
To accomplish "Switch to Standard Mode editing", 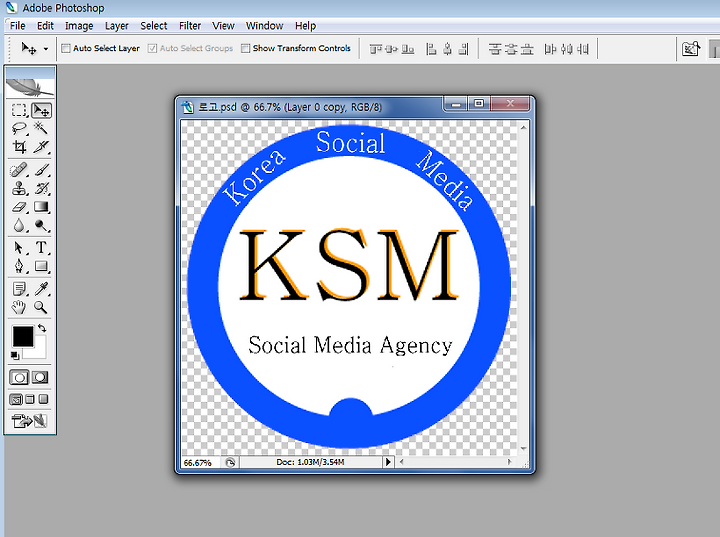I will [x=19, y=378].
